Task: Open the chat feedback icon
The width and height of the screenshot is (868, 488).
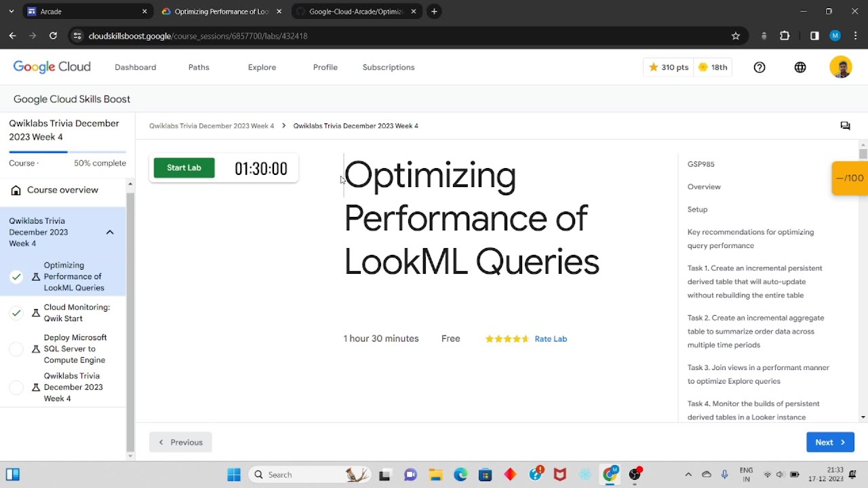Action: (x=845, y=125)
